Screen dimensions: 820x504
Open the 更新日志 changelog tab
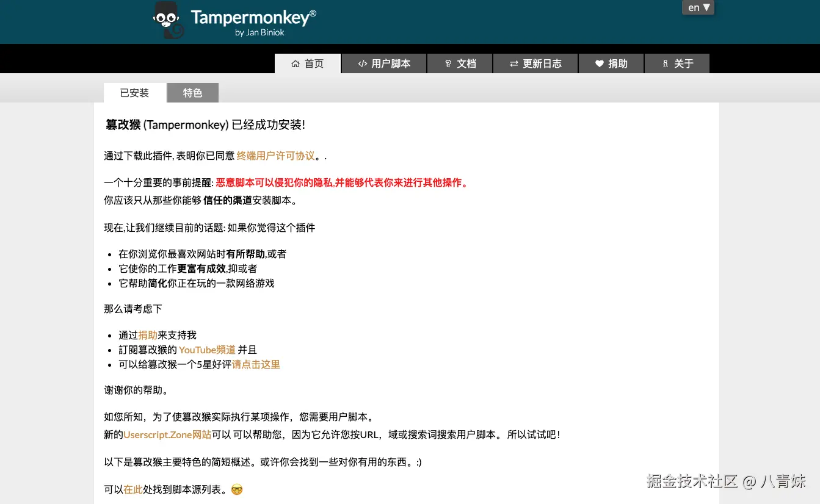pyautogui.click(x=535, y=63)
